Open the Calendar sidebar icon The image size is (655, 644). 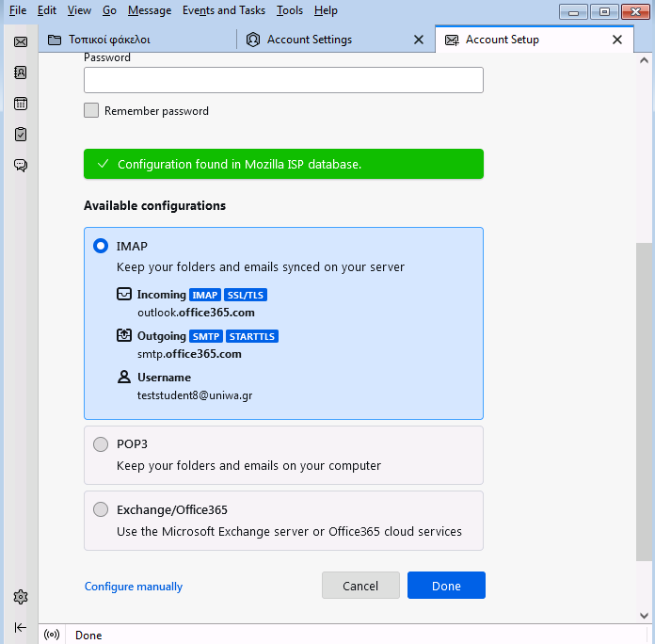click(21, 104)
